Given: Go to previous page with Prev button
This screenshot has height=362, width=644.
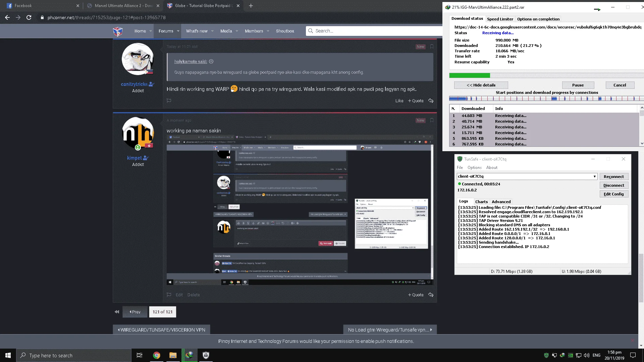Looking at the screenshot, I should click(x=135, y=312).
